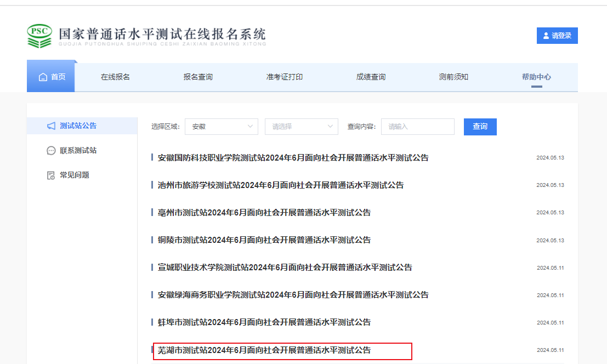
Task: Open the 在线报名 menu item
Action: (115, 77)
